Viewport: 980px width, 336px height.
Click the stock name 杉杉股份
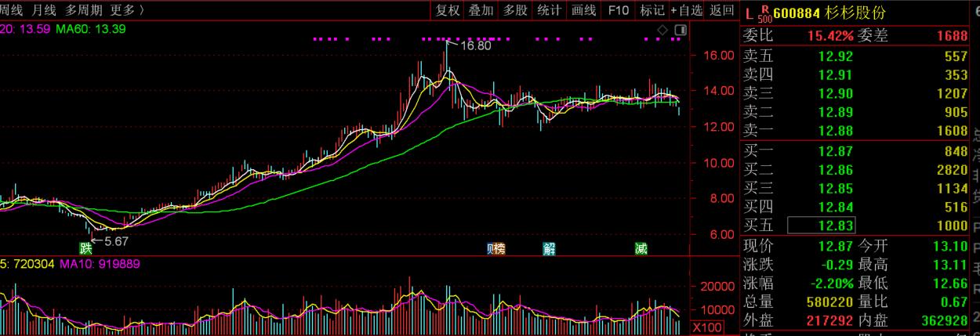855,13
